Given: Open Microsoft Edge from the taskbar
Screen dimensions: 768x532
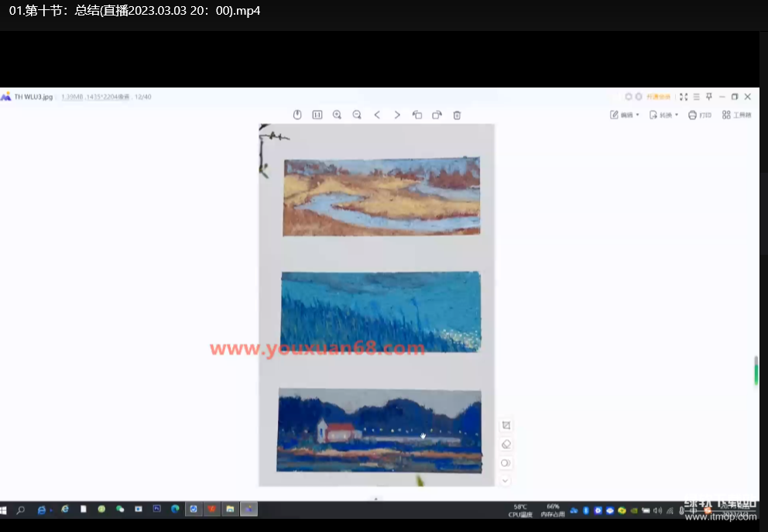Looking at the screenshot, I should pos(175,509).
